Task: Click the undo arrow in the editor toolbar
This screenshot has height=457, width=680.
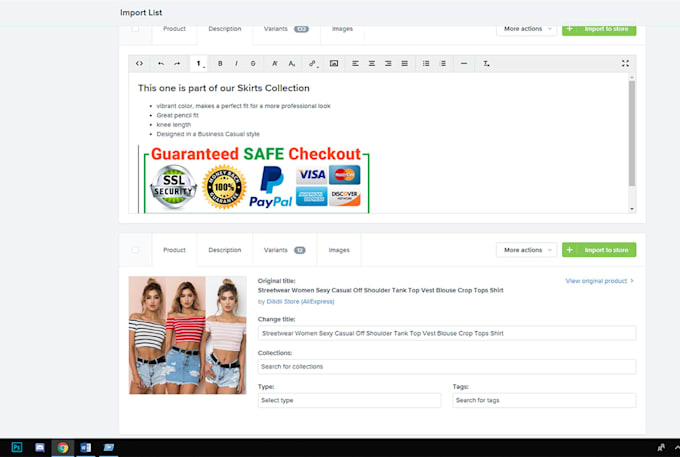Action: [160, 63]
